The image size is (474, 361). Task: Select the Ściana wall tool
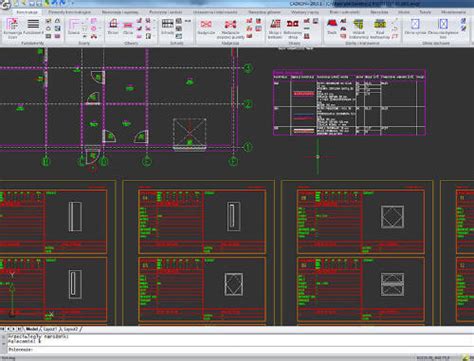point(74,27)
